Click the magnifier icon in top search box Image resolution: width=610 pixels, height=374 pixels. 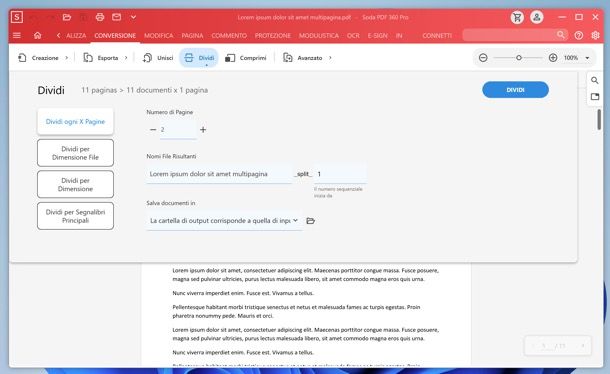tap(561, 35)
